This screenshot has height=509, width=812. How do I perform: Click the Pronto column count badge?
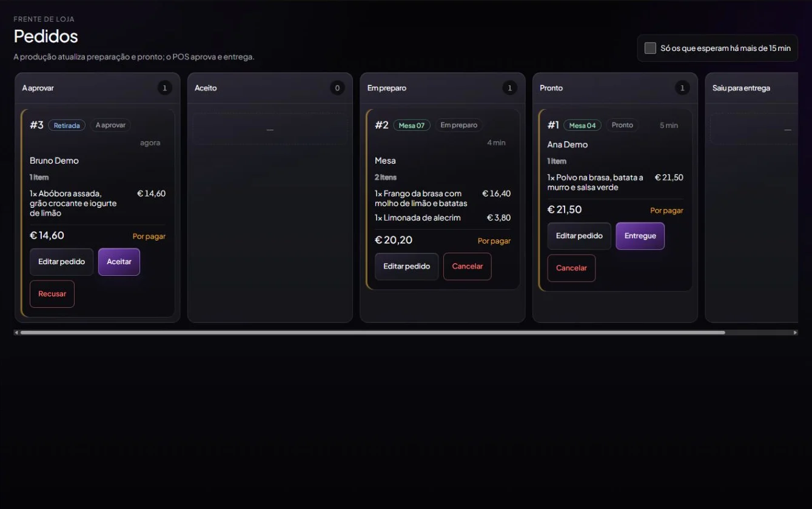682,88
